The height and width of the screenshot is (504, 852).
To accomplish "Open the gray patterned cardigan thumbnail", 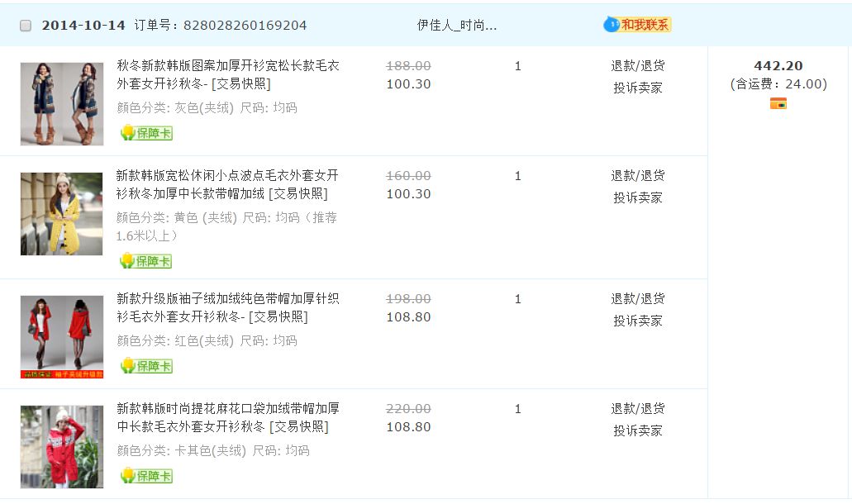I will (x=62, y=104).
